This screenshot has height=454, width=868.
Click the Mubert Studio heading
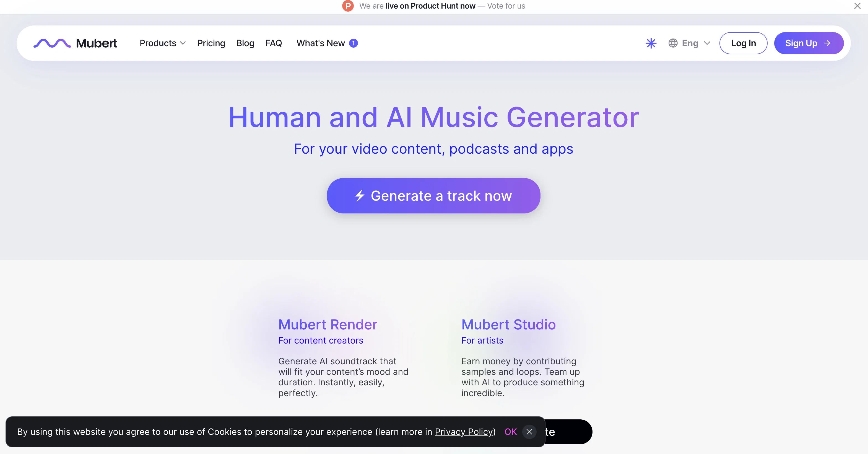(508, 324)
